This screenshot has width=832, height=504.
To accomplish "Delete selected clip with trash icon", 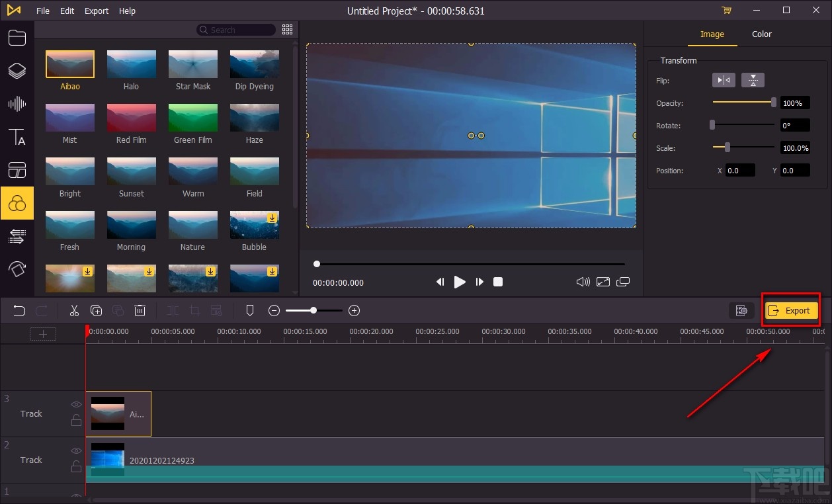I will coord(140,311).
